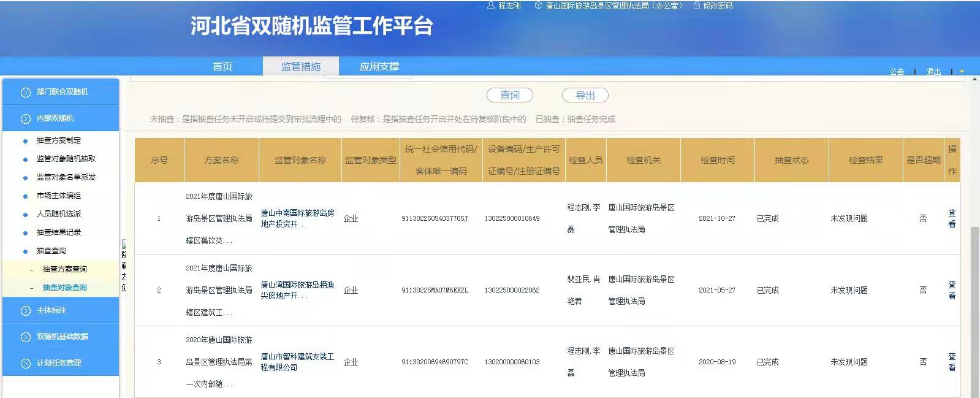Collapse the 内部双随机 sidebar section
The height and width of the screenshot is (398, 980).
click(x=61, y=118)
